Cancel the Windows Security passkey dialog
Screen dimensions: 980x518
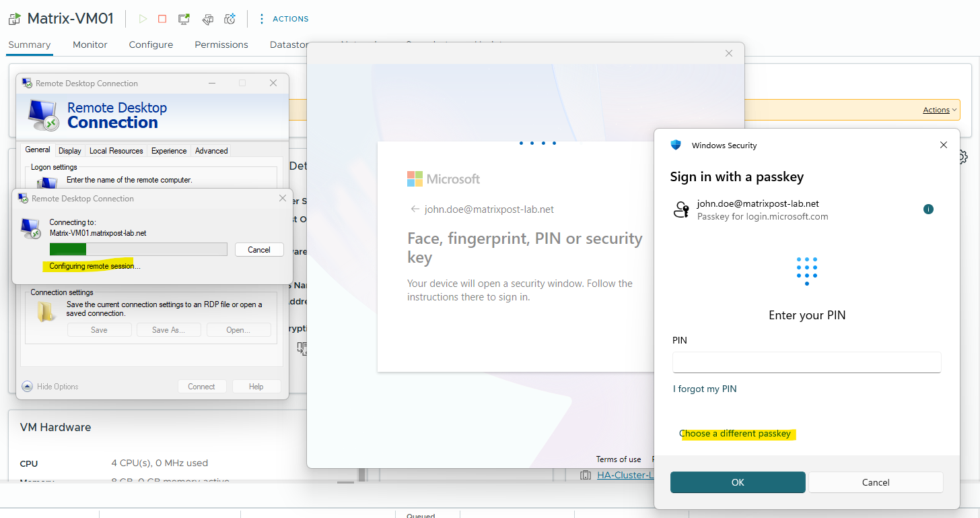click(876, 482)
